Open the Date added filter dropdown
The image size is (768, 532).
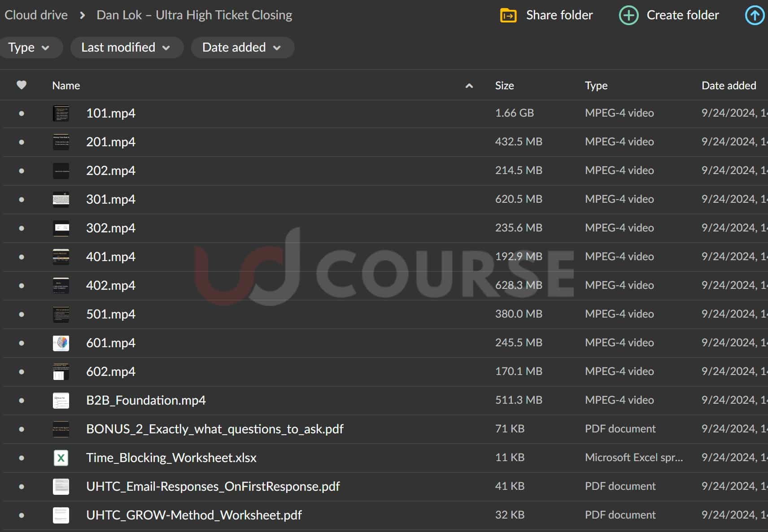[x=242, y=48]
